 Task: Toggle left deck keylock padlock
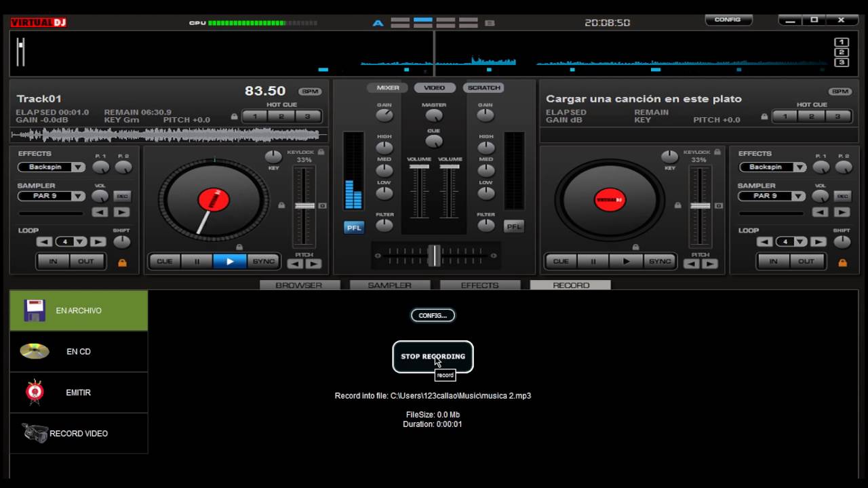321,152
